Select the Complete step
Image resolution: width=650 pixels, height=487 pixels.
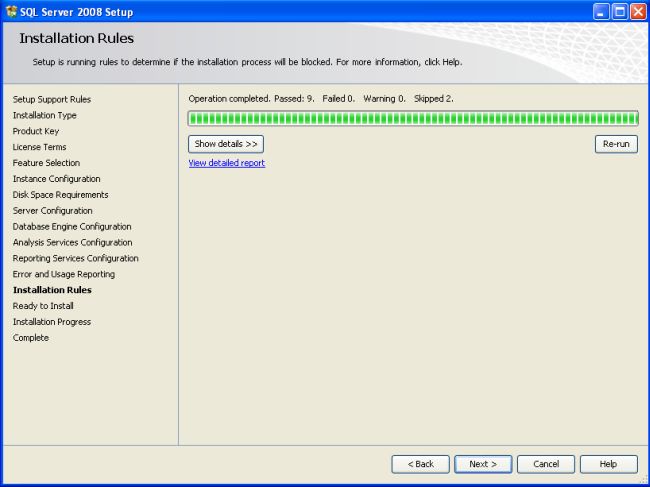pos(31,338)
